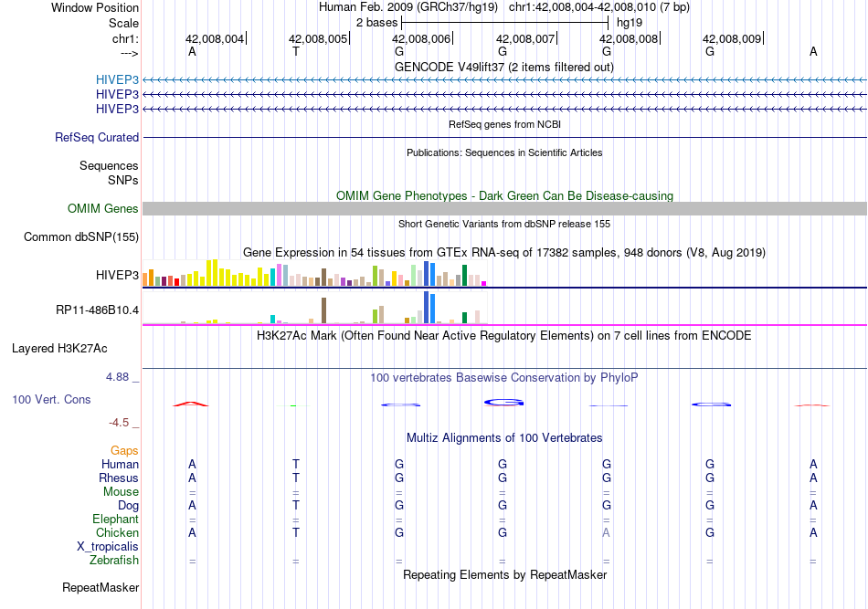Click the ---> strand direction arrow label

(129, 53)
